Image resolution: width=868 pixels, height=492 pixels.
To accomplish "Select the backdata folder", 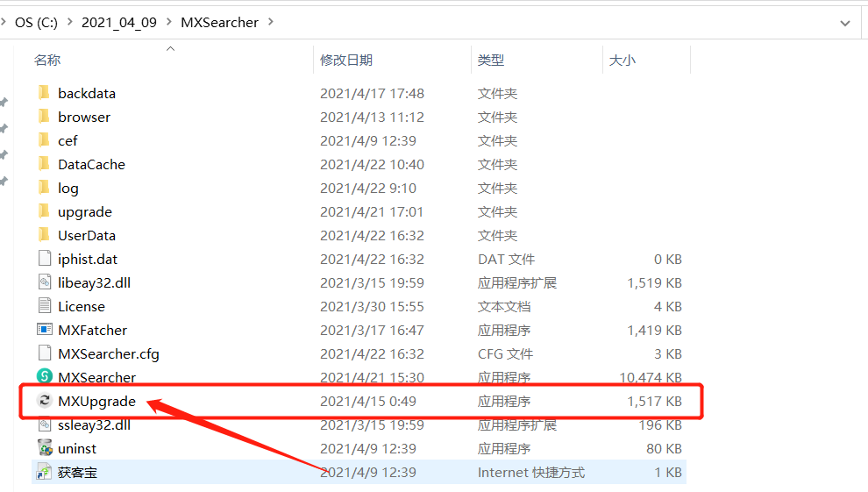I will 87,93.
